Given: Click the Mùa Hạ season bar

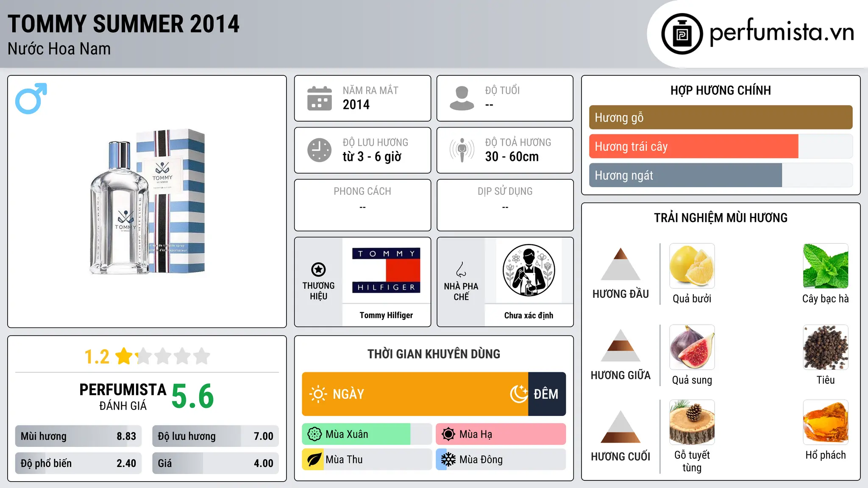Looking at the screenshot, I should click(x=501, y=434).
